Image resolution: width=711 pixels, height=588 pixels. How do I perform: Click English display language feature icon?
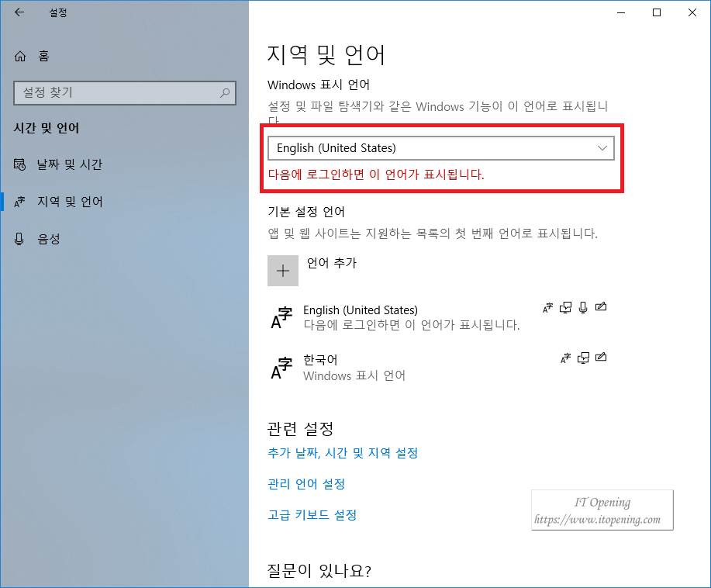547,308
